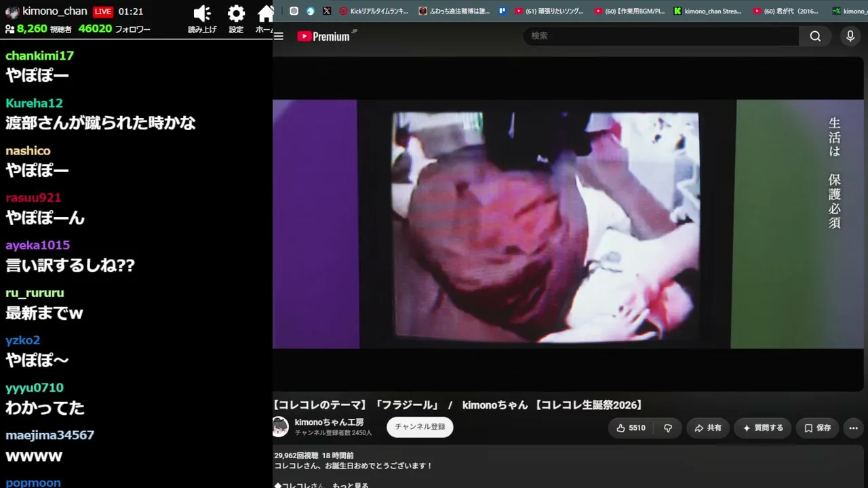Open the X bookmark icon

[327, 11]
